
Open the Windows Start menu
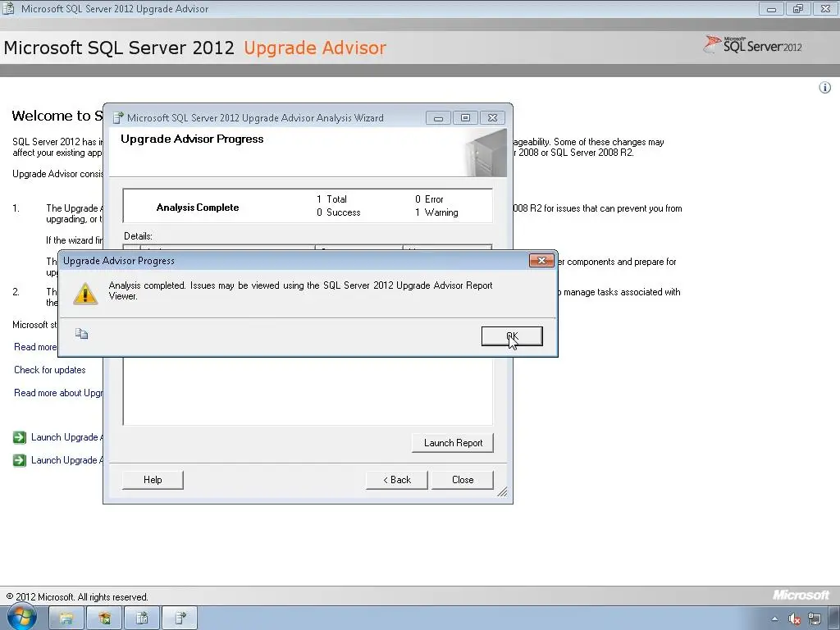(x=21, y=617)
